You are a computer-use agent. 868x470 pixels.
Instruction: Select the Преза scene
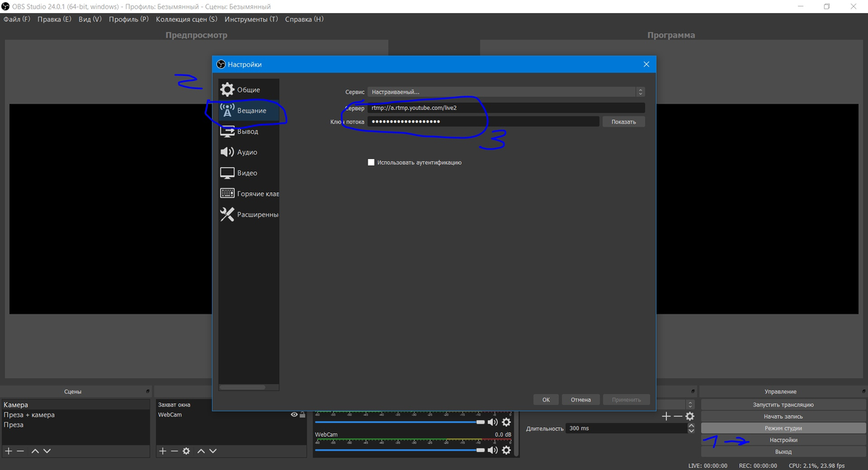(x=76, y=424)
